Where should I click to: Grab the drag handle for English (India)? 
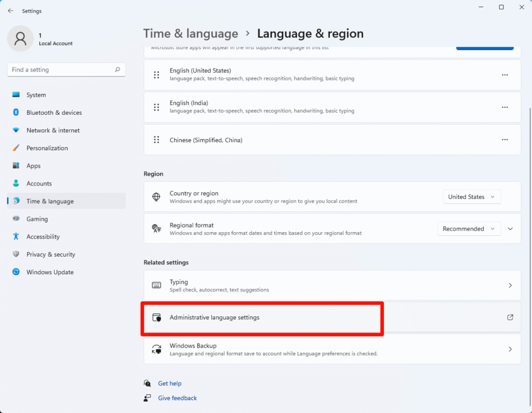coord(156,107)
